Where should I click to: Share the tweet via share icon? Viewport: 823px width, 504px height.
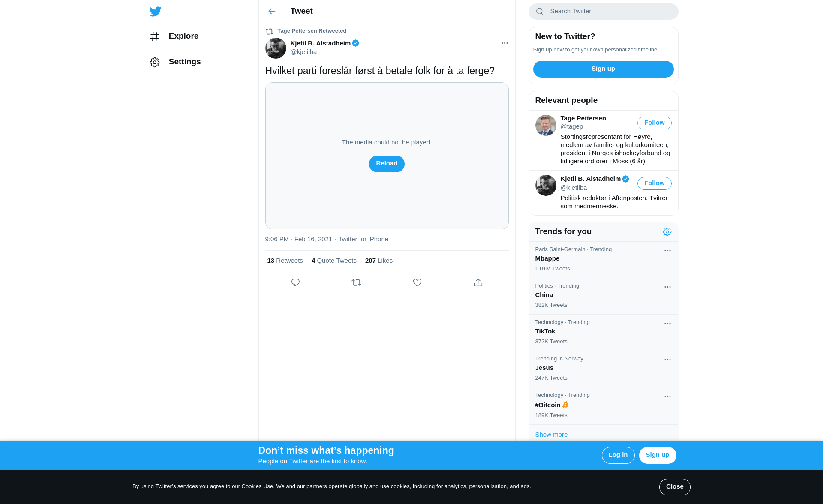pos(478,282)
